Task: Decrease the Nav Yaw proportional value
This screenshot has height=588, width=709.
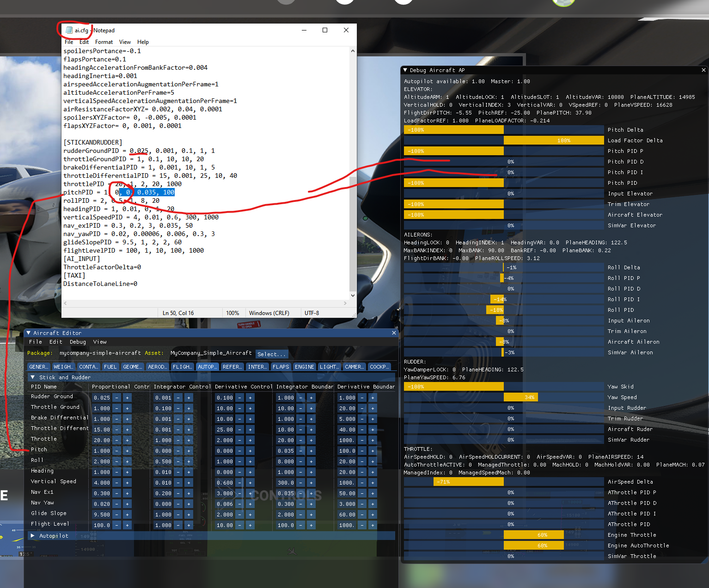Action: coord(116,503)
